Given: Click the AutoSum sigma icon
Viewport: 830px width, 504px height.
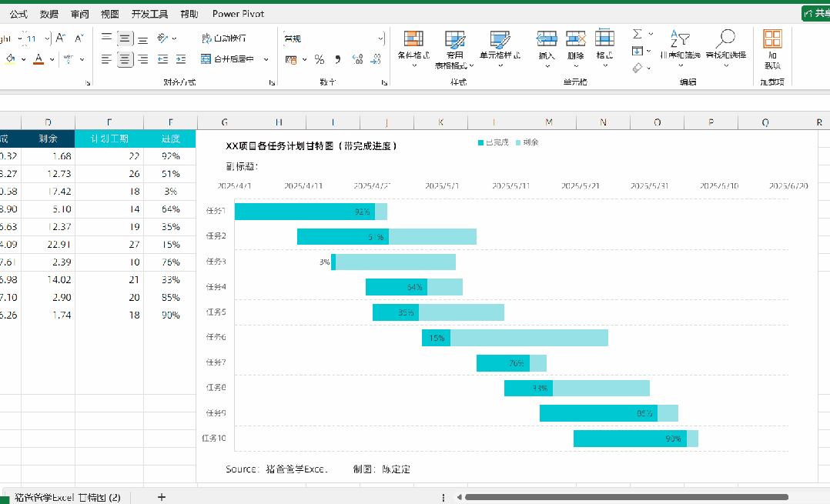Looking at the screenshot, I should coord(638,35).
